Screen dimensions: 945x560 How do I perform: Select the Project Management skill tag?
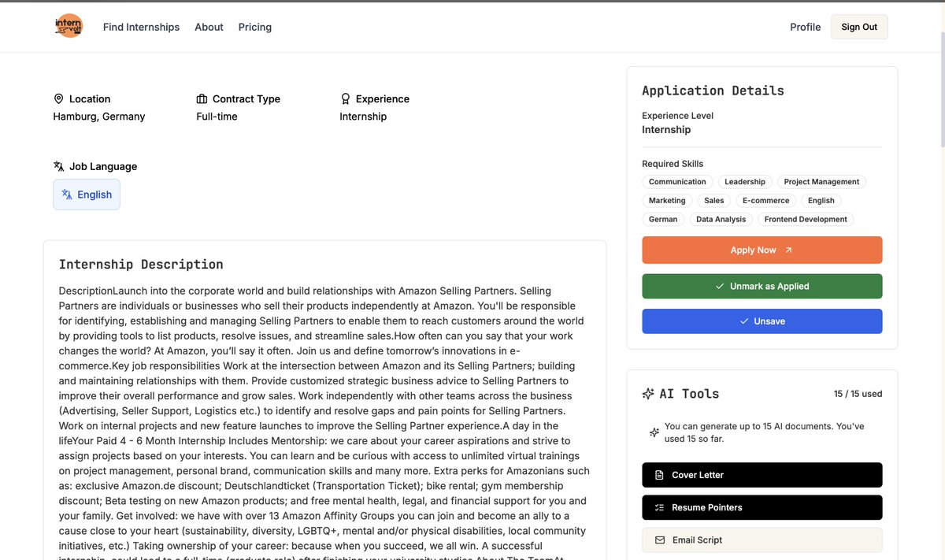(821, 182)
